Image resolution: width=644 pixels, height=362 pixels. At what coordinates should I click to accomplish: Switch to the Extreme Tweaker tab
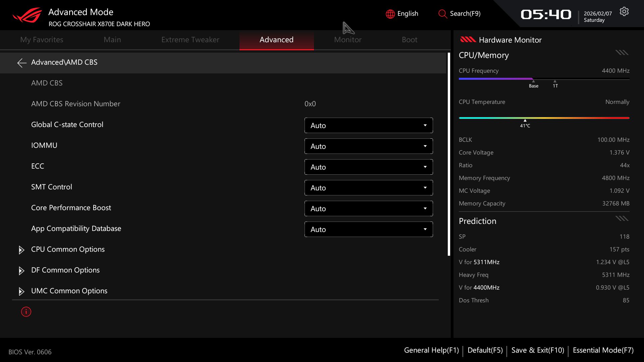click(x=190, y=40)
